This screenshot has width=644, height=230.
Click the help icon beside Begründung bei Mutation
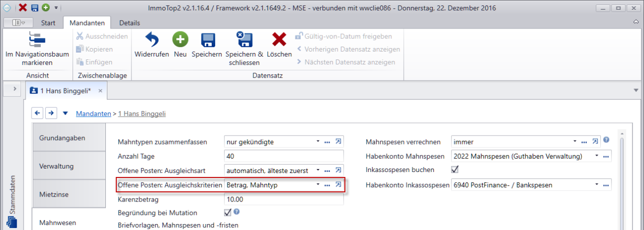point(237,212)
